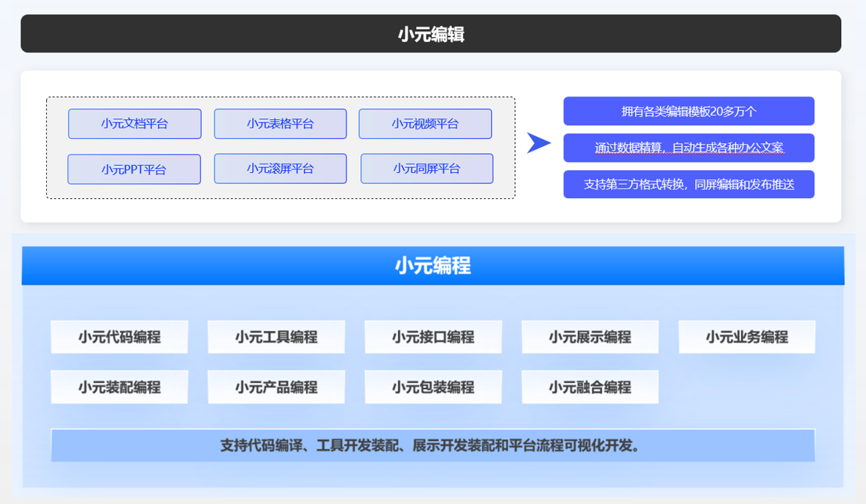Image resolution: width=866 pixels, height=504 pixels.
Task: Select the 小元融合编程 card
Action: 590,388
